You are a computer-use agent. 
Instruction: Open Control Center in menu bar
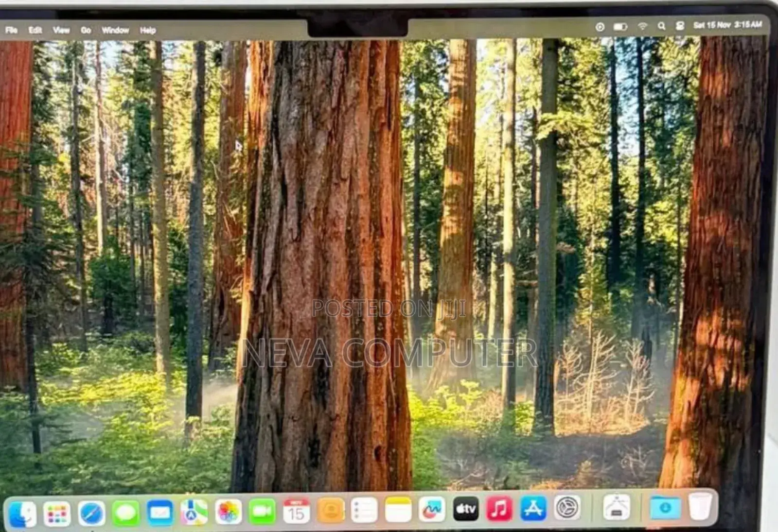[x=680, y=26]
